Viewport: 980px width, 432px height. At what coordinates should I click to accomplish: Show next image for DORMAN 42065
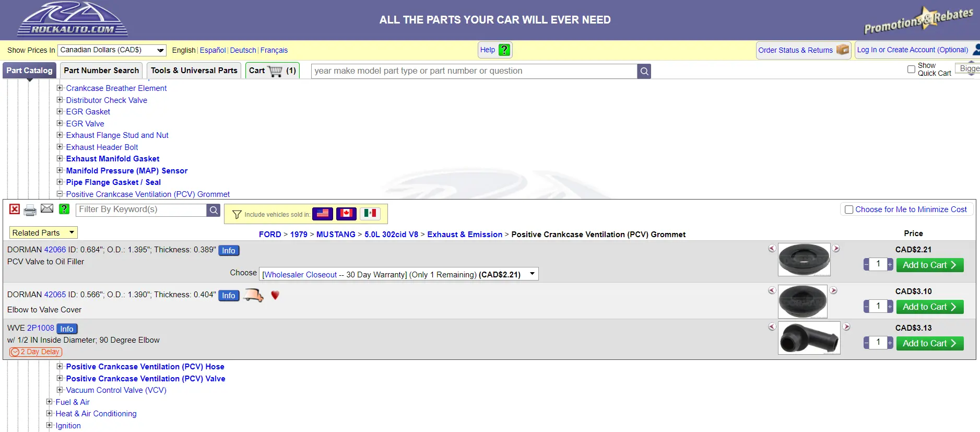pyautogui.click(x=833, y=290)
